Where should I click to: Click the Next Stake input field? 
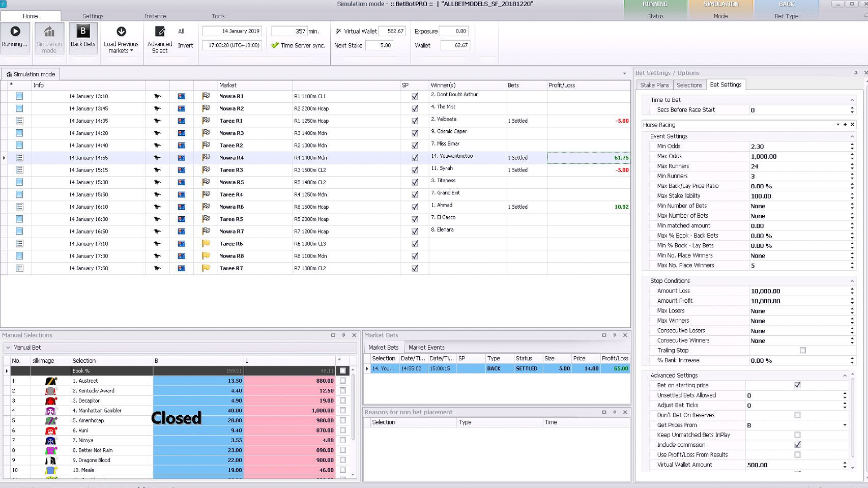coord(379,45)
